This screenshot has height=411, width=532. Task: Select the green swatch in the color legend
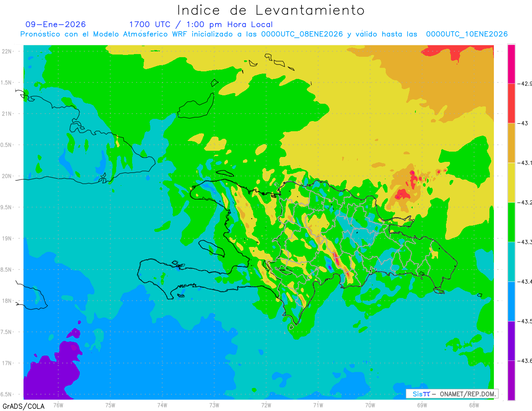tap(511, 222)
